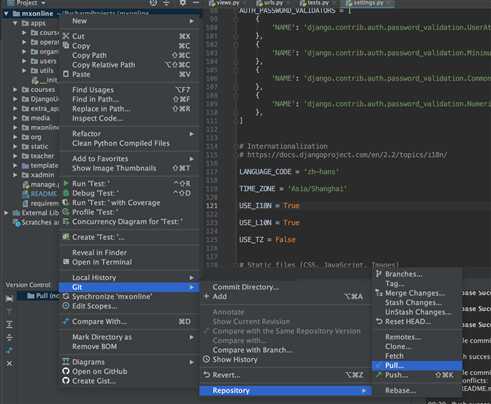491x404 pixels.
Task: Click the green Run 'Test:' icon
Action: pyautogui.click(x=66, y=183)
